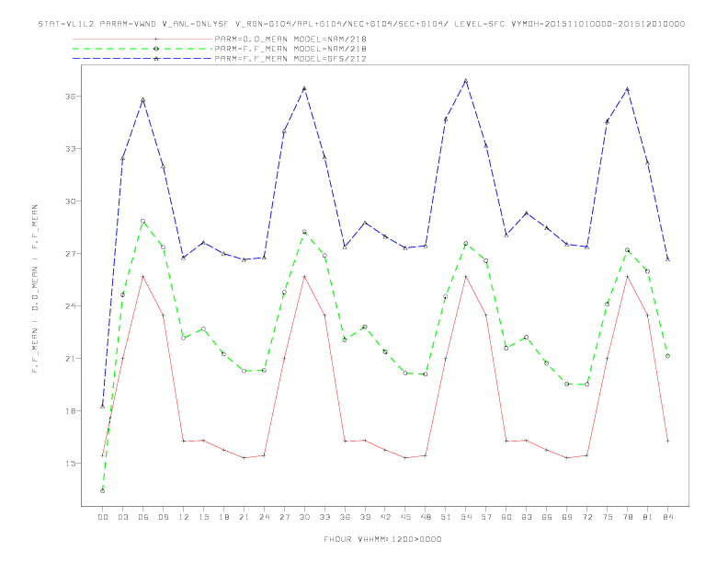
Task: Click y-axis tick value 30
Action: pyautogui.click(x=70, y=201)
